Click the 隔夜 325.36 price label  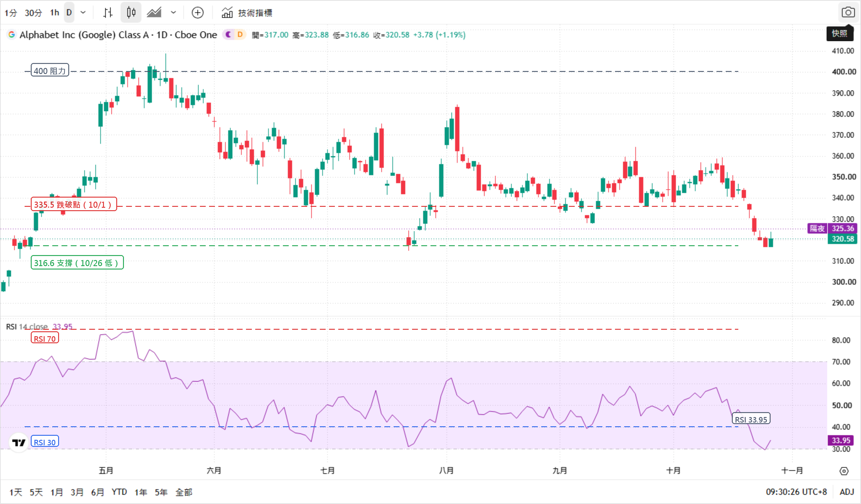[832, 228]
